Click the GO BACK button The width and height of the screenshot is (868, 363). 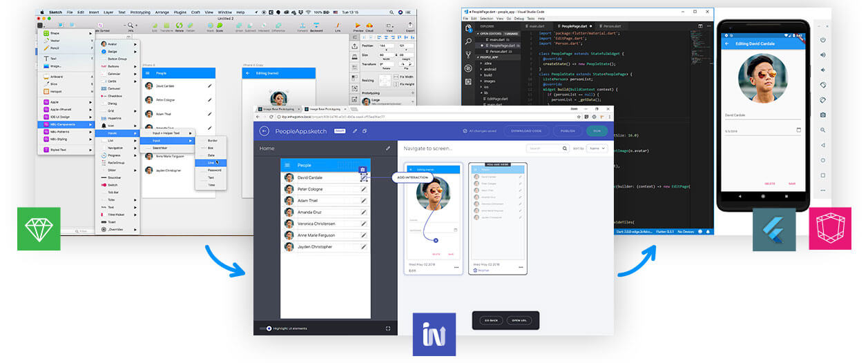click(x=491, y=320)
